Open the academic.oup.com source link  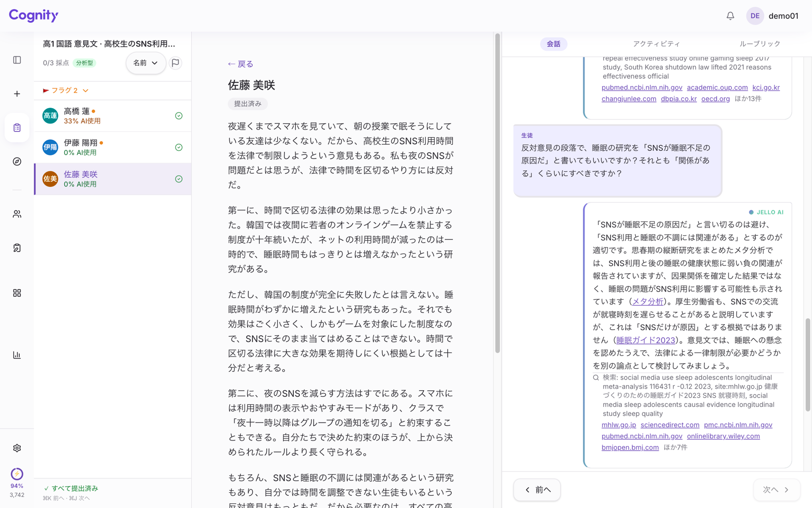tap(717, 88)
